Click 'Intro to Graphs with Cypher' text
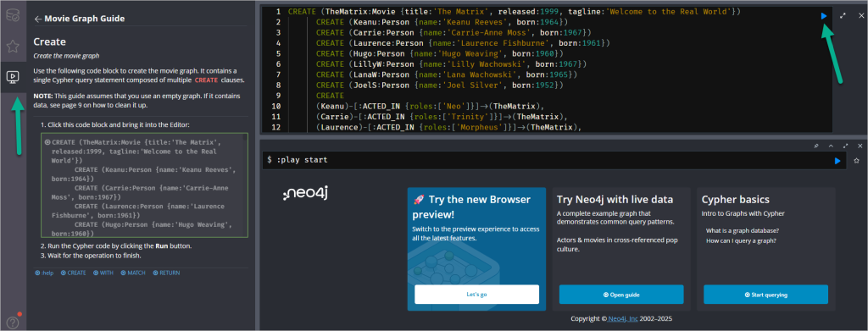 pyautogui.click(x=743, y=213)
